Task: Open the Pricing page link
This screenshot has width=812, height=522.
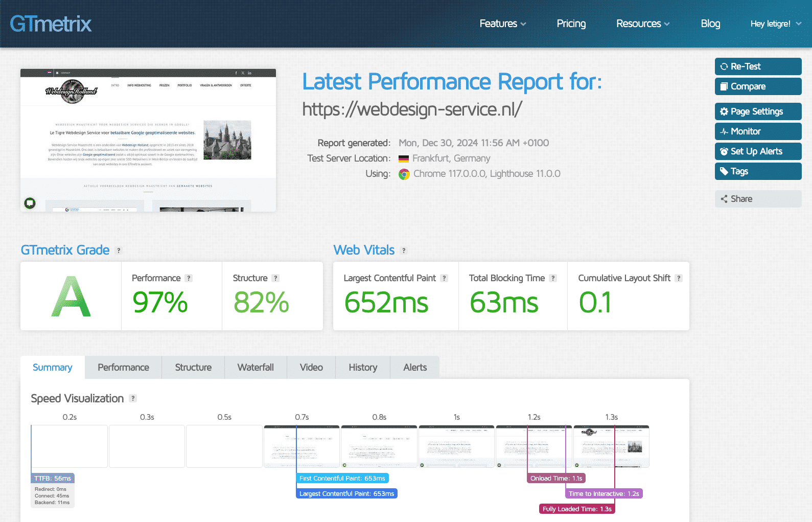Action: [571, 24]
